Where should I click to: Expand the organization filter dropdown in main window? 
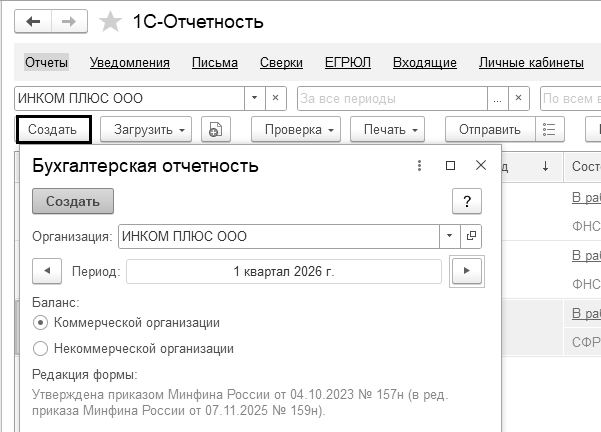(255, 98)
